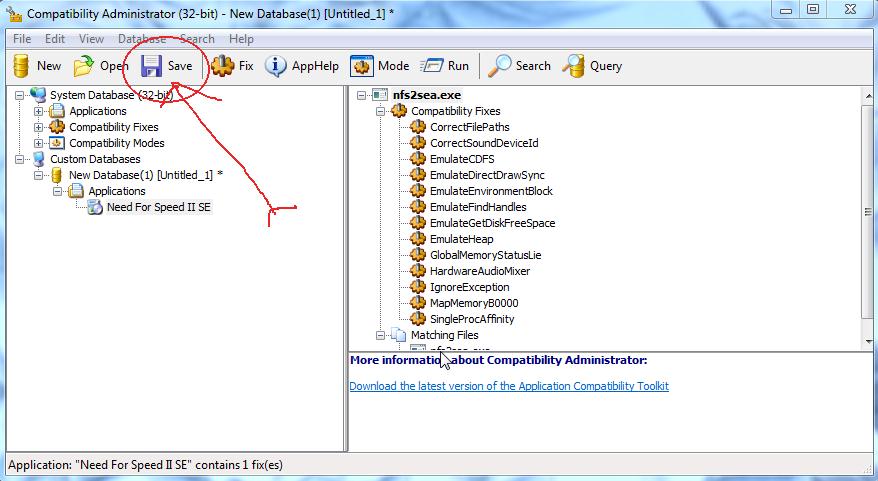Open the Database menu
This screenshot has width=878, height=481.
pos(142,39)
